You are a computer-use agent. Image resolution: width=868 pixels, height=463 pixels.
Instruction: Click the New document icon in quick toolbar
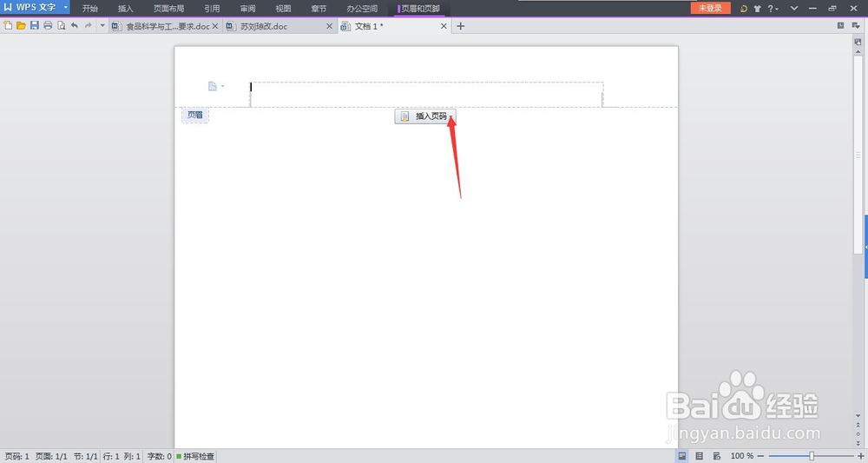[x=8, y=25]
